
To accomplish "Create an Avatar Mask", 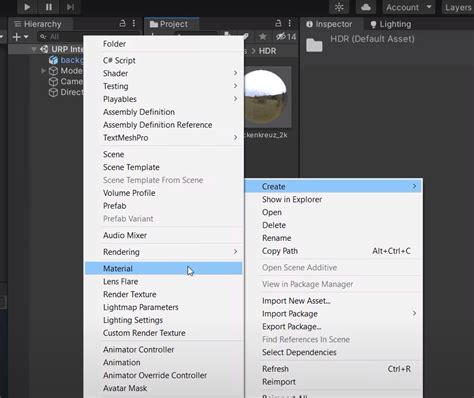I will 163,388.
